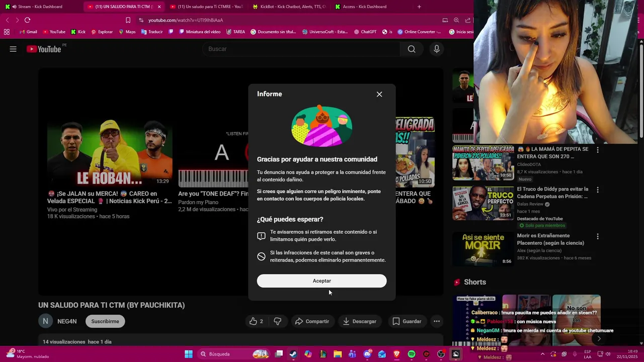Open Discord from the taskbar
Image resolution: width=644 pixels, height=362 pixels.
[367, 354]
